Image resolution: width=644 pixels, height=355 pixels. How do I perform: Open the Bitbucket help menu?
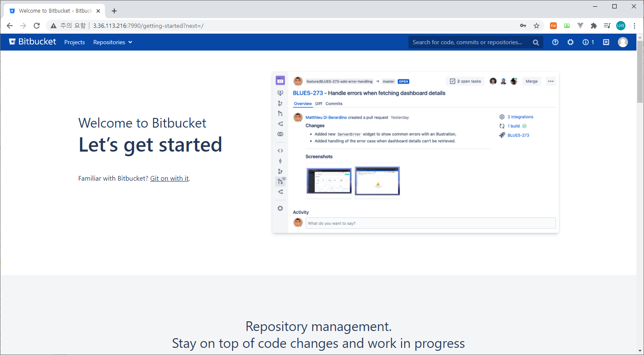(x=555, y=42)
